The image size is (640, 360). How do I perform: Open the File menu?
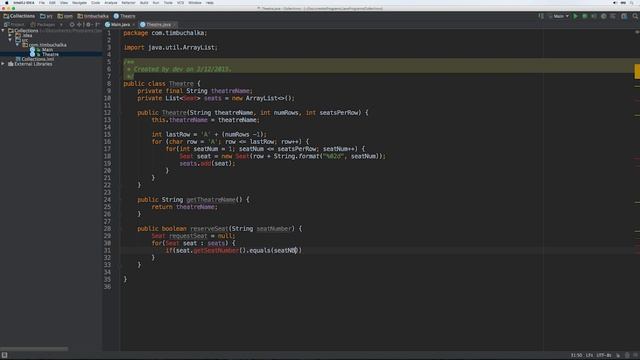[42, 2]
